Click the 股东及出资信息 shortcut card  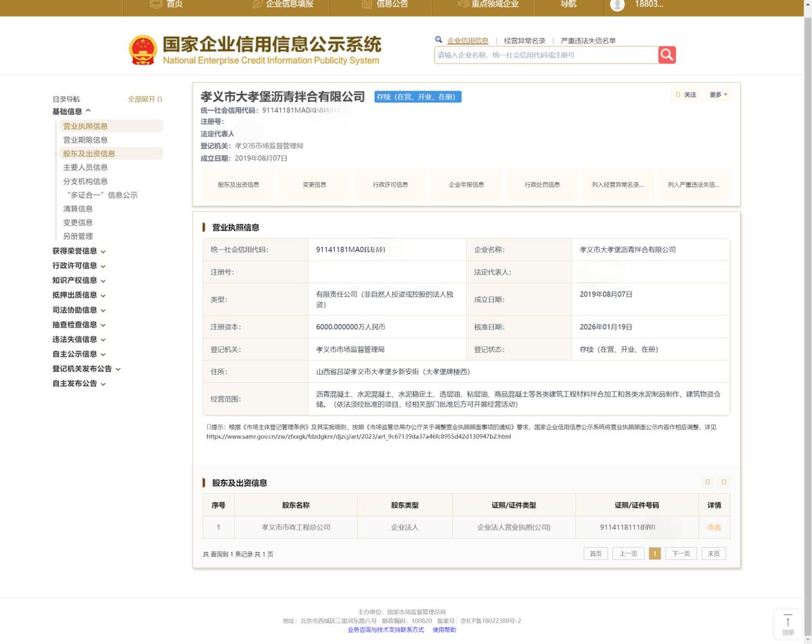238,184
